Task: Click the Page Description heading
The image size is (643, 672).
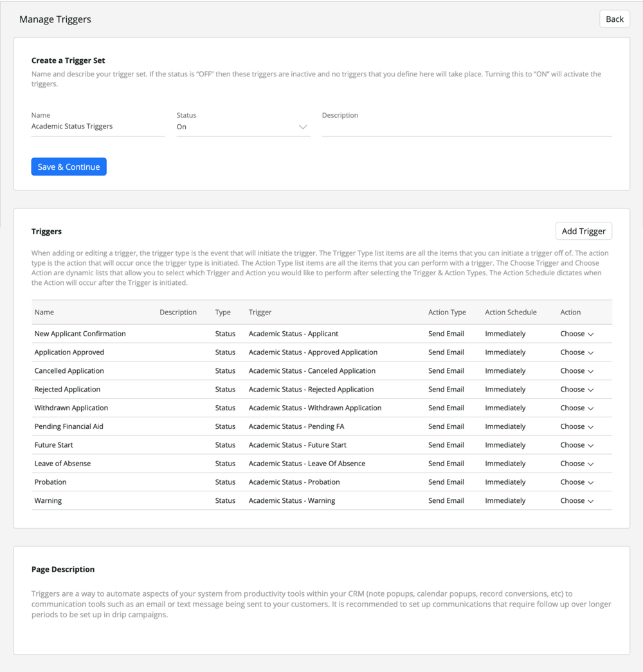Action: click(63, 569)
